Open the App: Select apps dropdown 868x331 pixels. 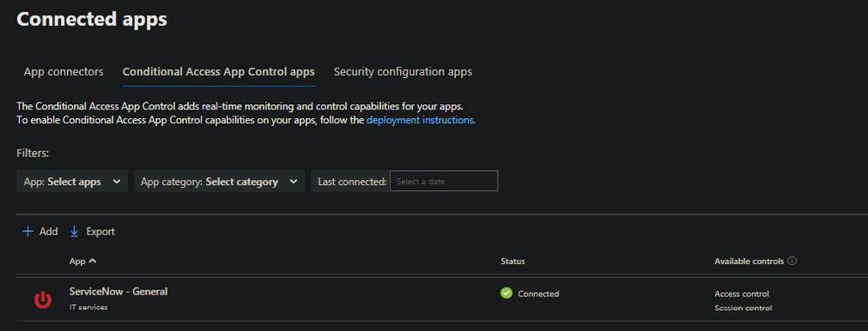click(72, 182)
